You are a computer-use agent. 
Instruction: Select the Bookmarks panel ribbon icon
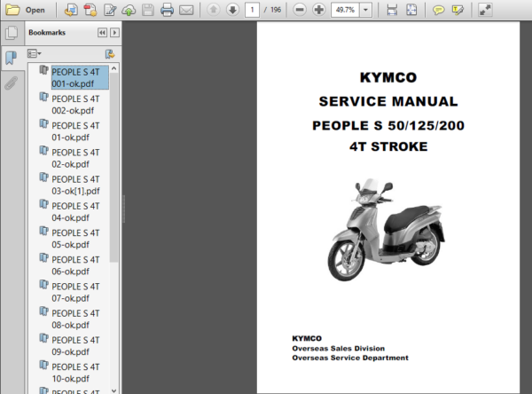pos(12,58)
